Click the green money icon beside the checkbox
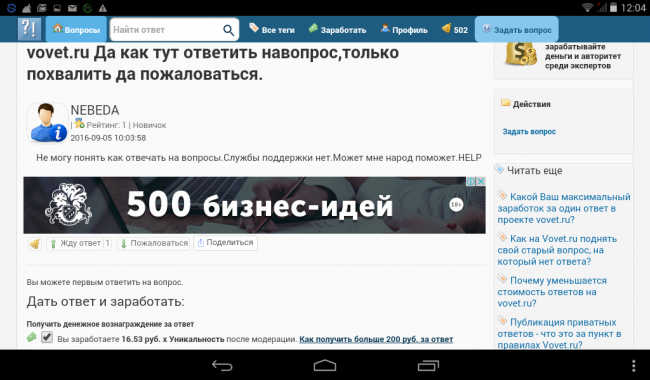This screenshot has width=650, height=380. pos(32,337)
